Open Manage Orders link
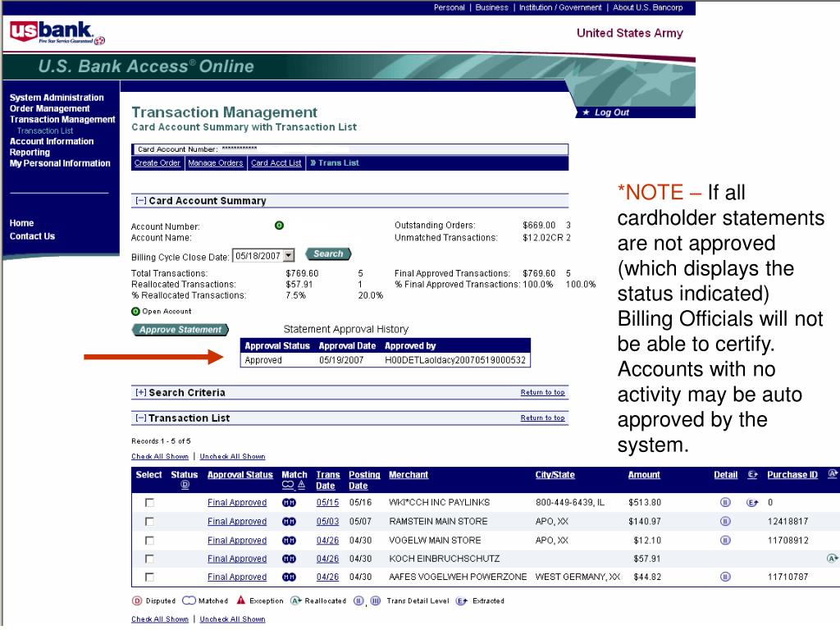The width and height of the screenshot is (840, 630). pos(216,163)
